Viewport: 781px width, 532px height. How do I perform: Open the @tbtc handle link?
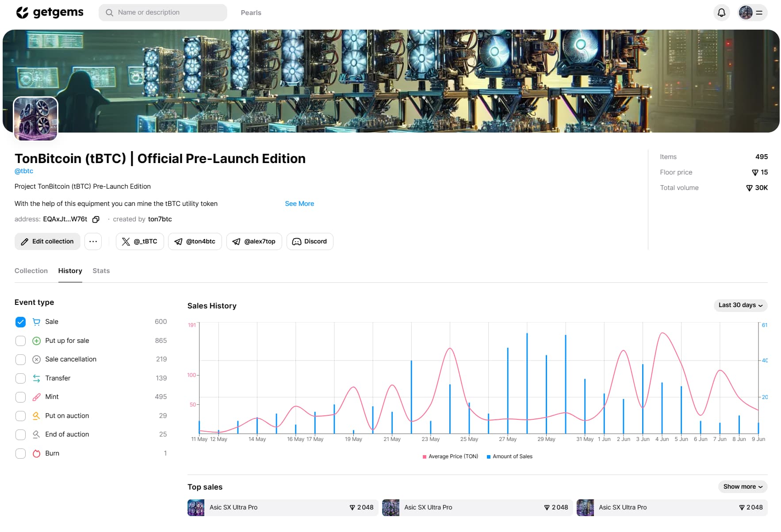point(24,171)
